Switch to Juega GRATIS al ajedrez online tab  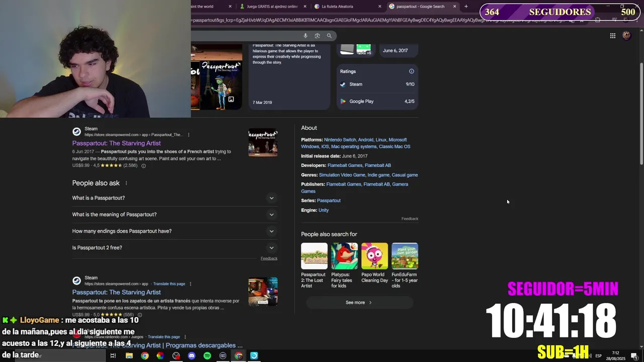273,7
